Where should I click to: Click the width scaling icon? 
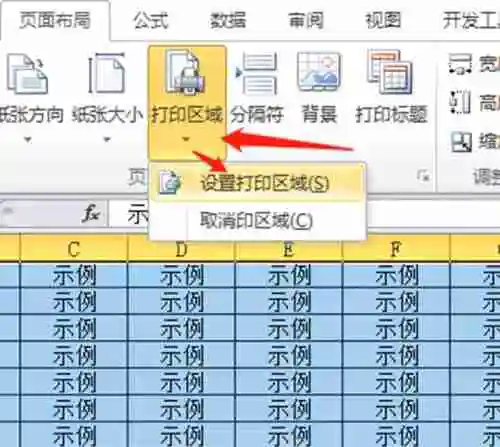460,64
